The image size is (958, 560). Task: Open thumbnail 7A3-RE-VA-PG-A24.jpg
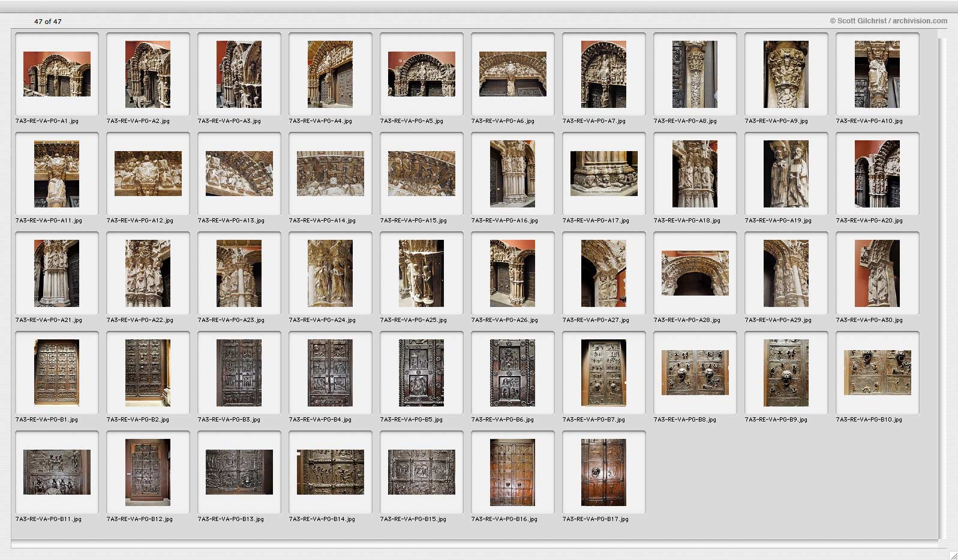point(331,273)
